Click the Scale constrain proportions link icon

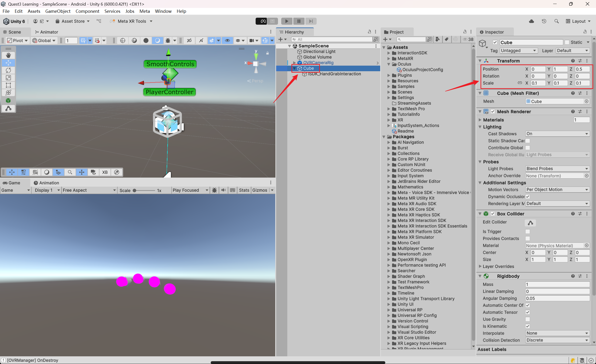coord(520,83)
